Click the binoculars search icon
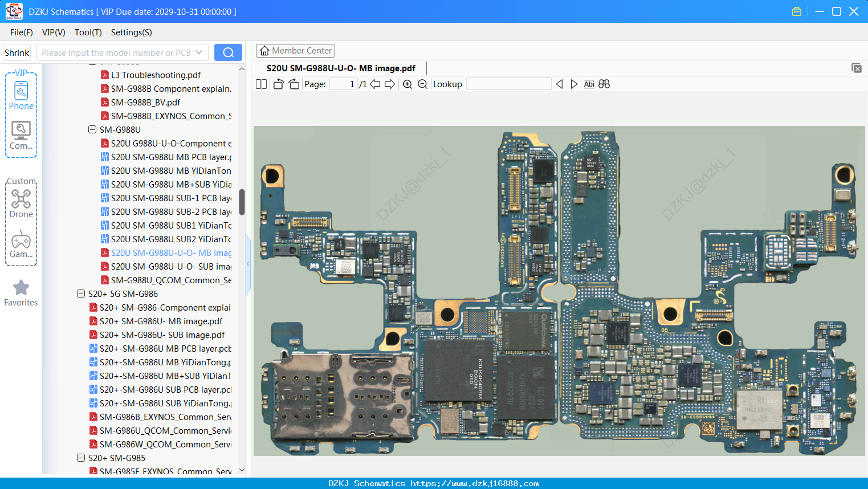 point(604,84)
